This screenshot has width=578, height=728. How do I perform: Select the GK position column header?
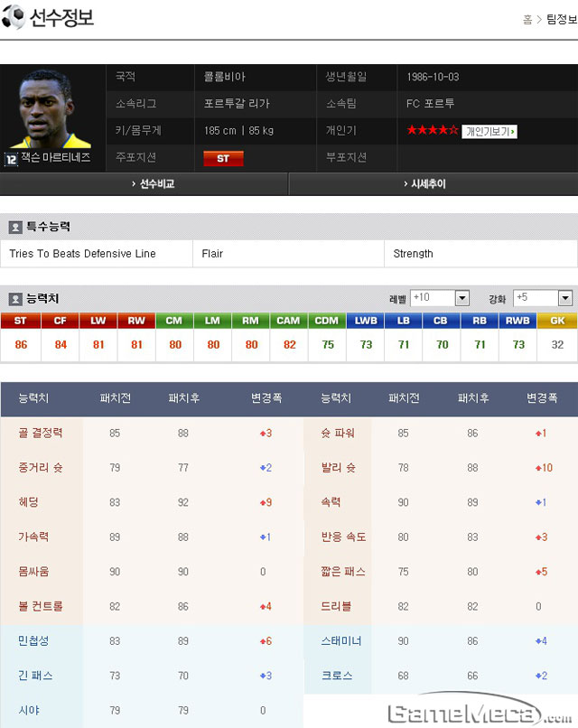tap(557, 321)
